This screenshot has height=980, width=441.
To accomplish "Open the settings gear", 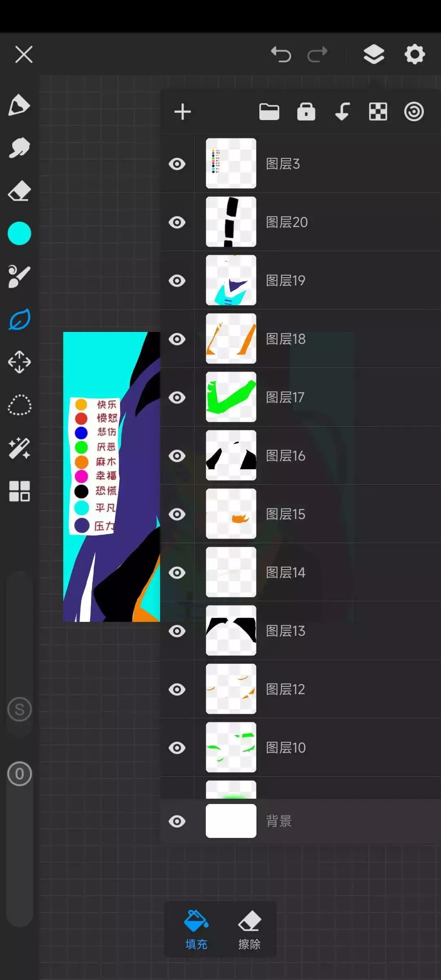I will click(414, 54).
